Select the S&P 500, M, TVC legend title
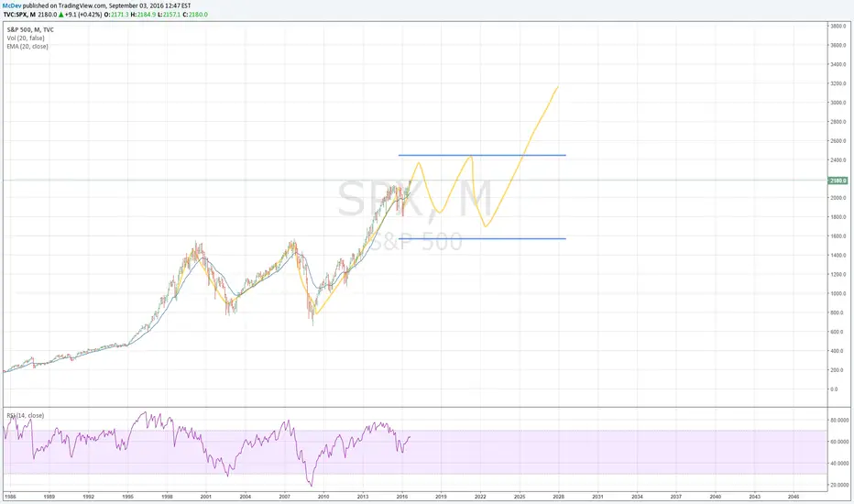Viewport: 854px width, 504px height. (30, 30)
